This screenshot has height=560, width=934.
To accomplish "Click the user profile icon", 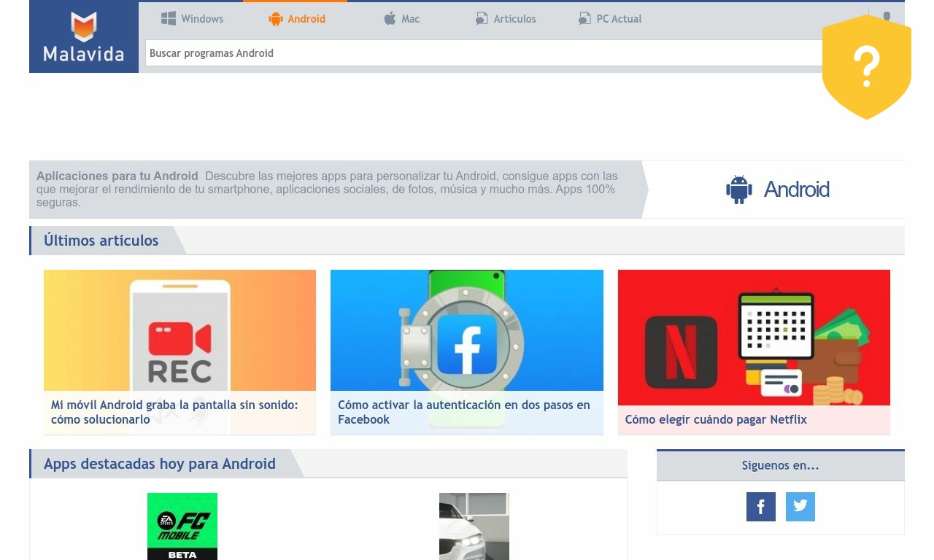I will click(887, 17).
